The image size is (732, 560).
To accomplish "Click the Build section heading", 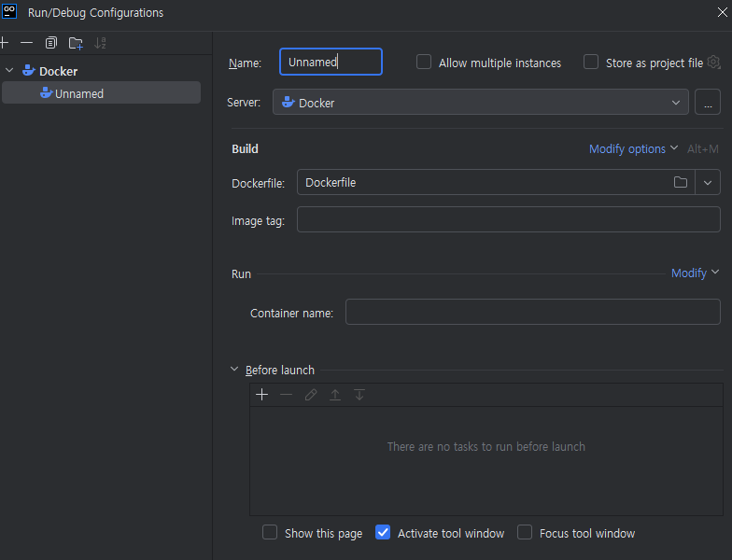I will 245,149.
